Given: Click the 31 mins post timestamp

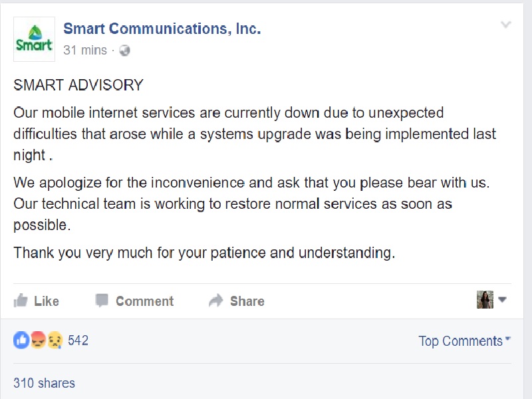Looking at the screenshot, I should [84, 51].
